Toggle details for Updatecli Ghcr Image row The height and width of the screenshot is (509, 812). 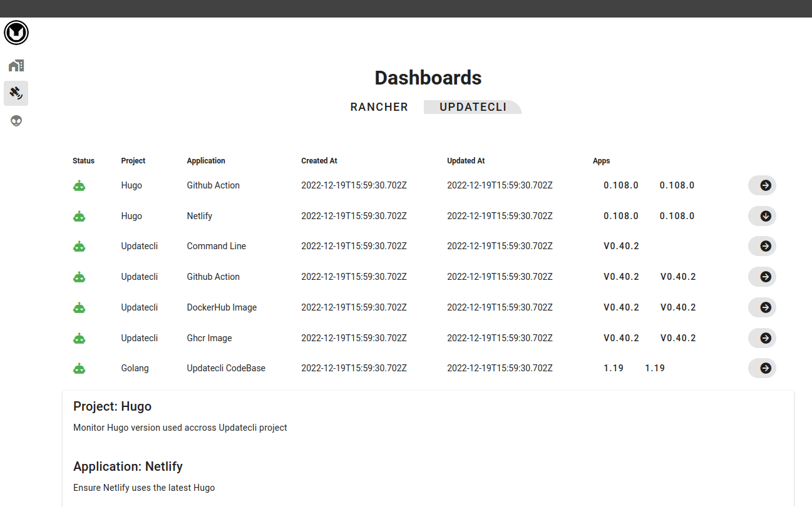[x=762, y=338]
